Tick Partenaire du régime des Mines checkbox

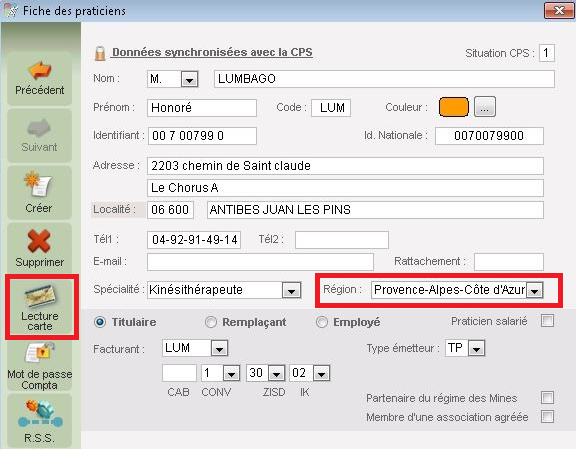(x=547, y=398)
